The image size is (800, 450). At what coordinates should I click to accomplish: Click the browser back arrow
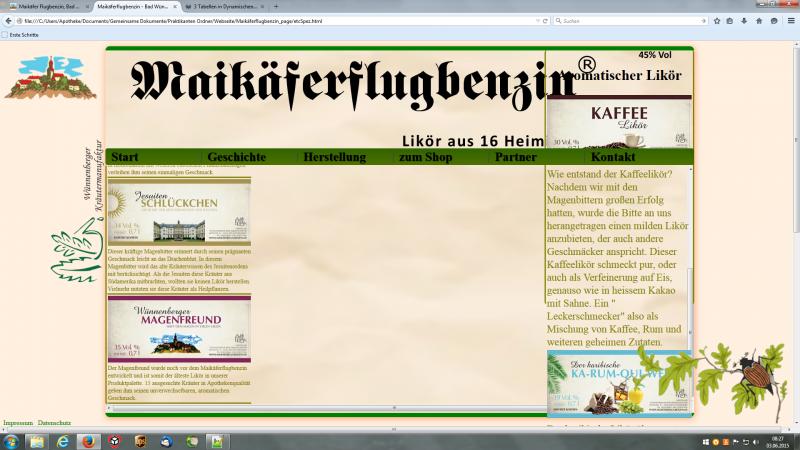tap(9, 20)
